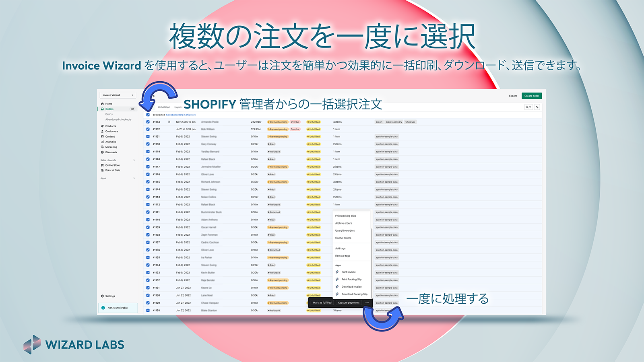The height and width of the screenshot is (362, 644).
Task: Select Remove tags menu item
Action: (x=343, y=256)
